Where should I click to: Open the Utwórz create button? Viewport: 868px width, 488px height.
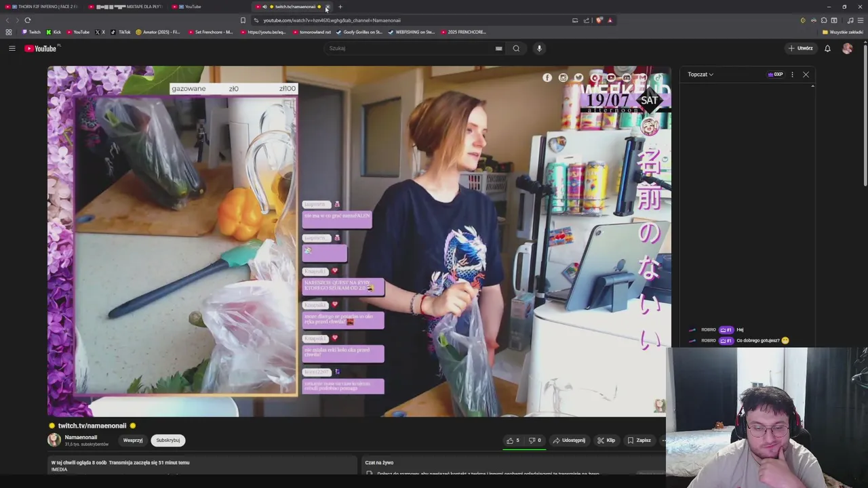(800, 48)
